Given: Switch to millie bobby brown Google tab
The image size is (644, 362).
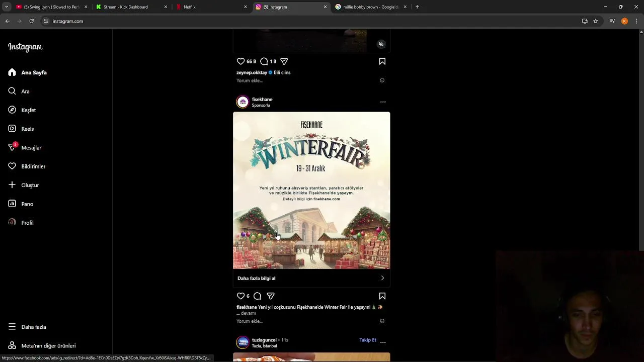Looking at the screenshot, I should click(x=371, y=7).
